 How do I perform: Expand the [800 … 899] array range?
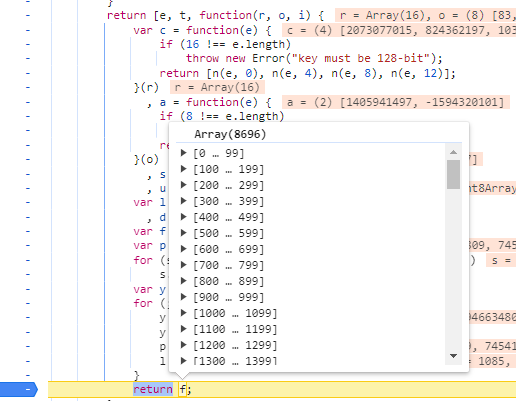(x=183, y=281)
